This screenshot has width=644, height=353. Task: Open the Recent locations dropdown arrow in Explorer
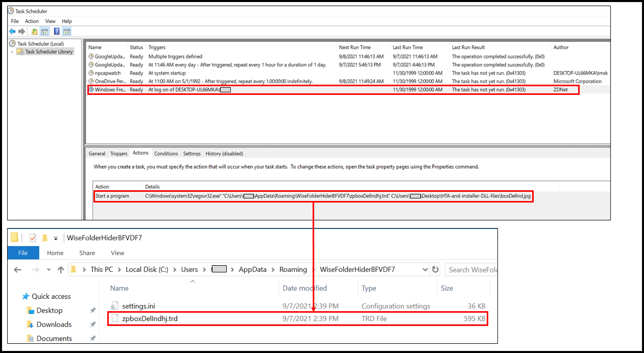[49, 269]
